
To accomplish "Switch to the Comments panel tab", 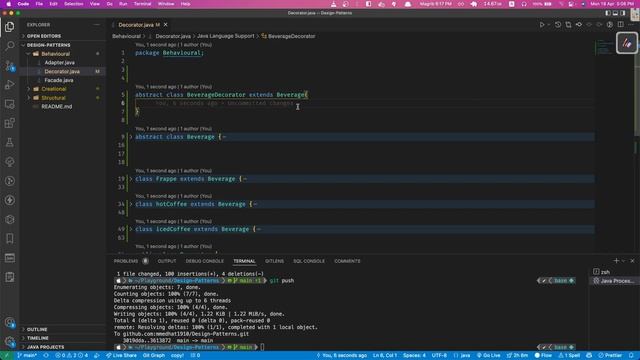I will (347, 261).
